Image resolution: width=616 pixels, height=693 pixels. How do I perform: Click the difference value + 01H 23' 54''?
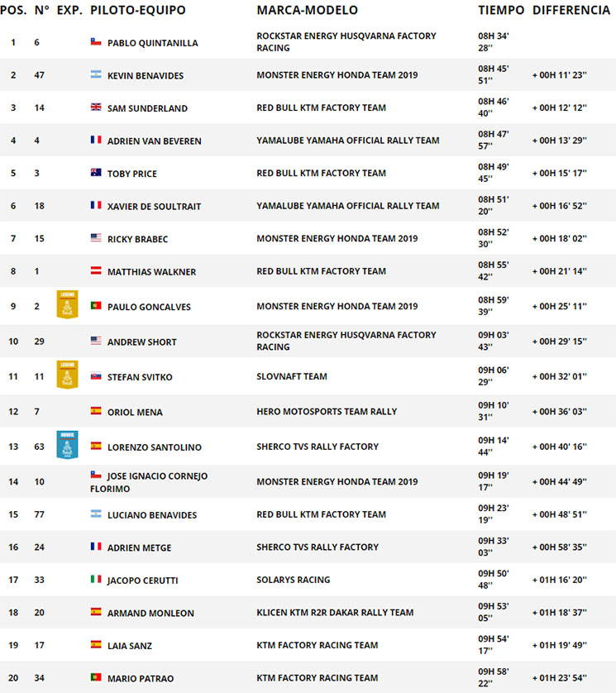click(560, 678)
